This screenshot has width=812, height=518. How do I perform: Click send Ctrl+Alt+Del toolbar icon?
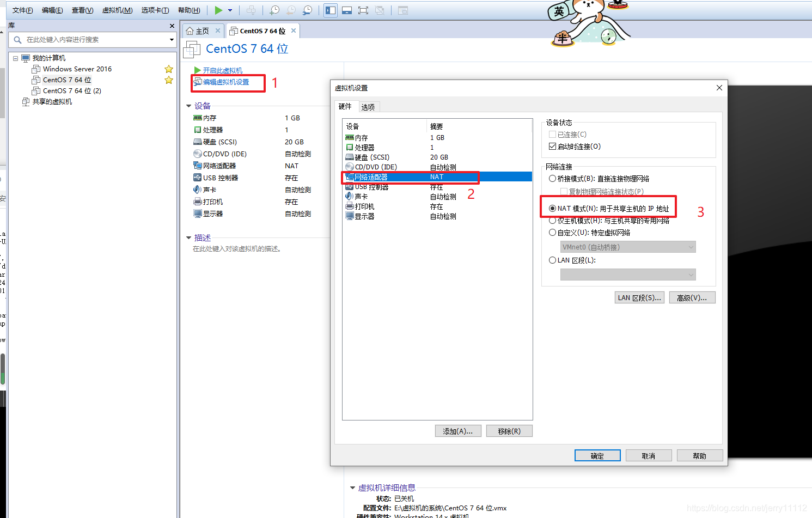pyautogui.click(x=251, y=10)
